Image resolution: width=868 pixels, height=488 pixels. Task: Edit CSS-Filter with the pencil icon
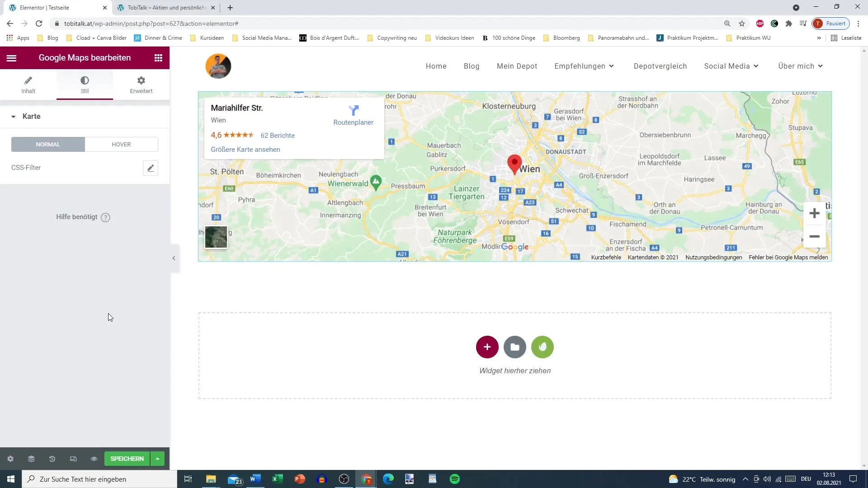coord(151,168)
